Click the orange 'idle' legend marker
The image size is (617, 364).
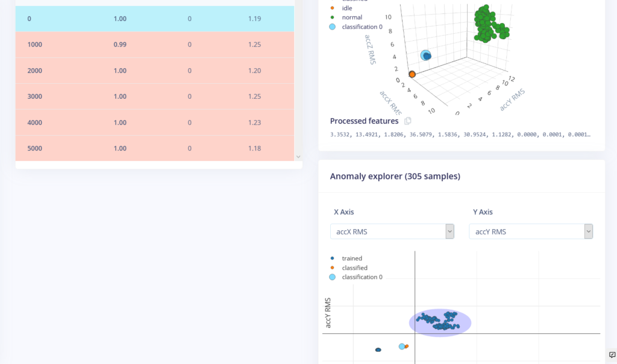click(332, 8)
